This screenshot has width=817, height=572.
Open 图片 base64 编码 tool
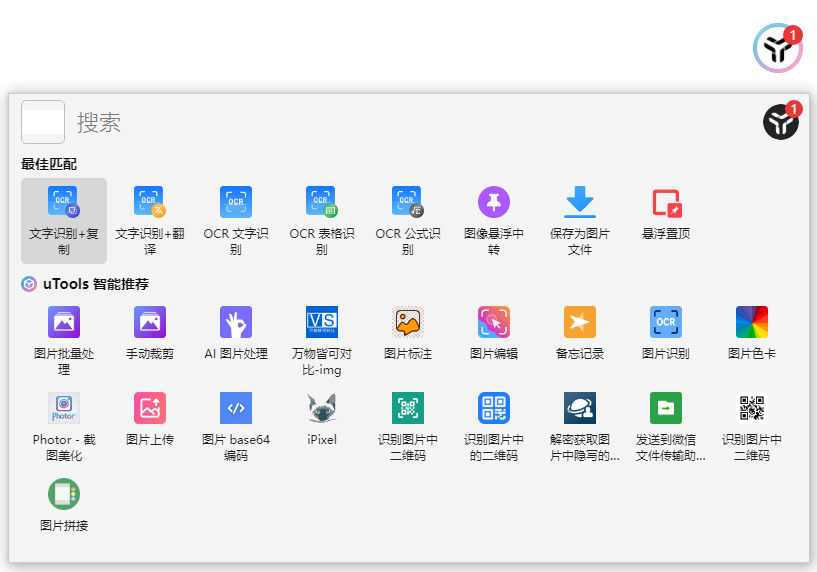pos(236,409)
